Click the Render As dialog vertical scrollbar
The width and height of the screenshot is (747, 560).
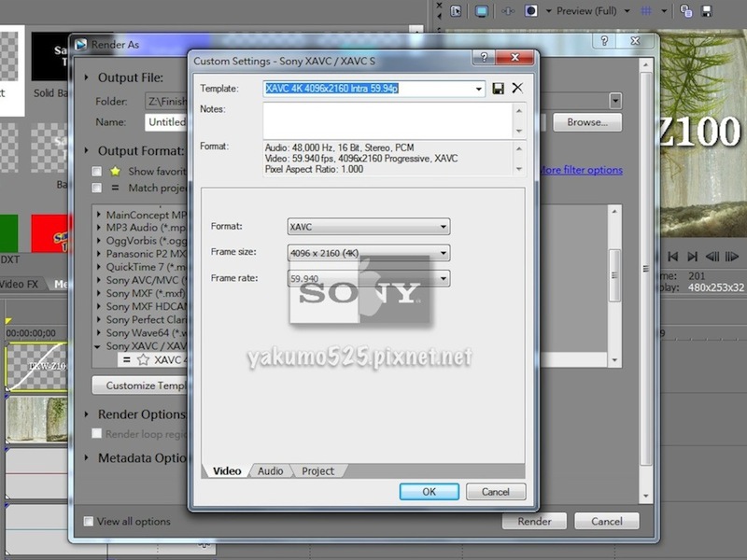point(645,268)
